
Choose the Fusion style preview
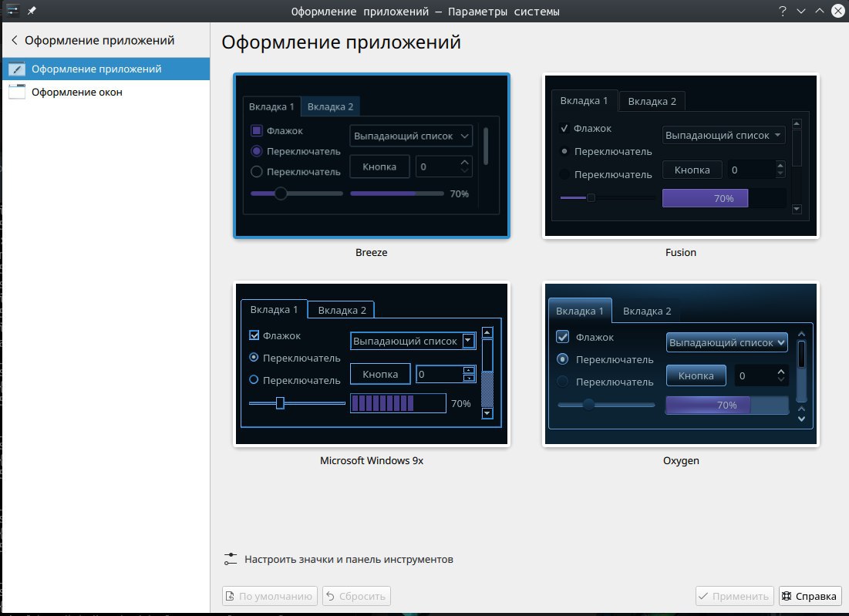click(681, 156)
